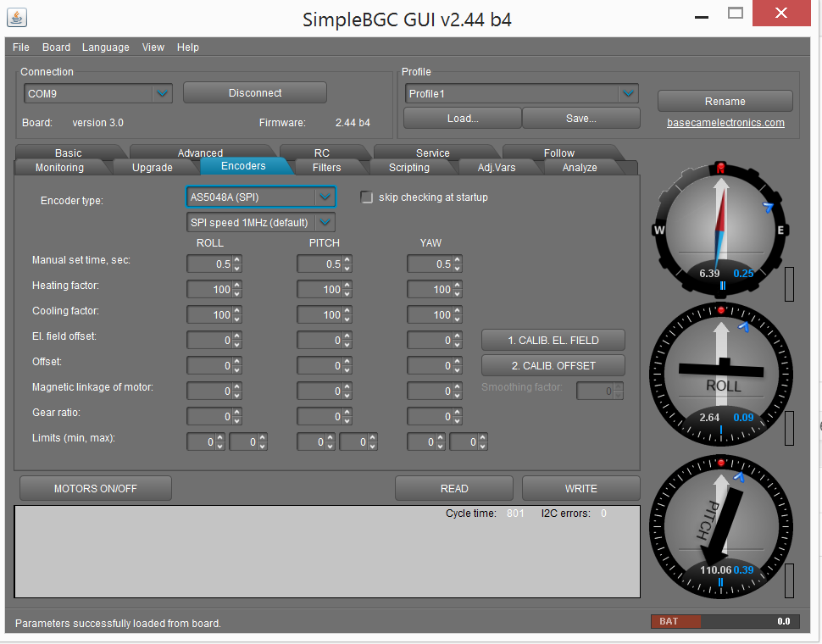Toggle skip checking at startup checkbox

click(366, 197)
